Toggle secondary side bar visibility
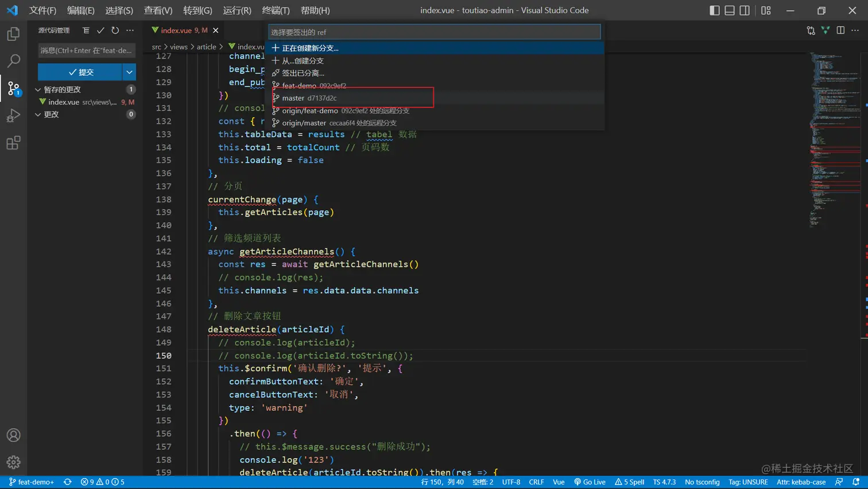Viewport: 868px width, 489px height. pos(745,10)
